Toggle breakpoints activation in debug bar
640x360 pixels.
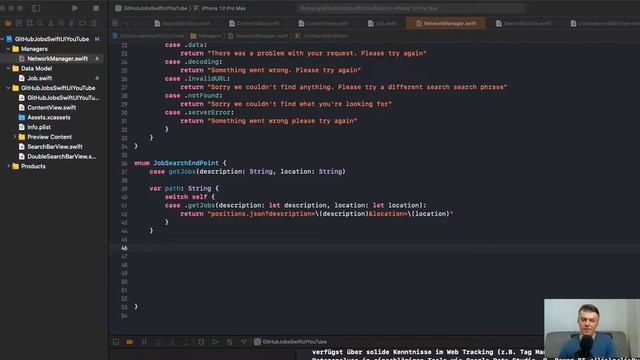(130, 342)
